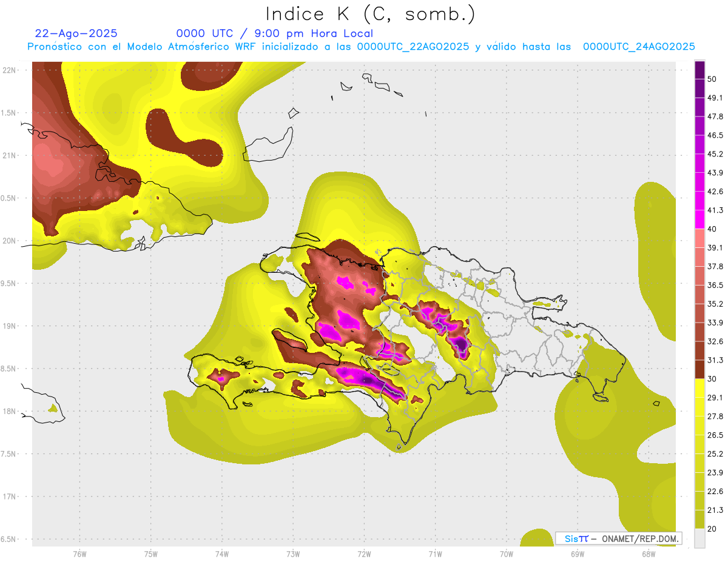728x562 pixels.
Task: Click the colorbar value '37.8'
Action: click(x=715, y=267)
